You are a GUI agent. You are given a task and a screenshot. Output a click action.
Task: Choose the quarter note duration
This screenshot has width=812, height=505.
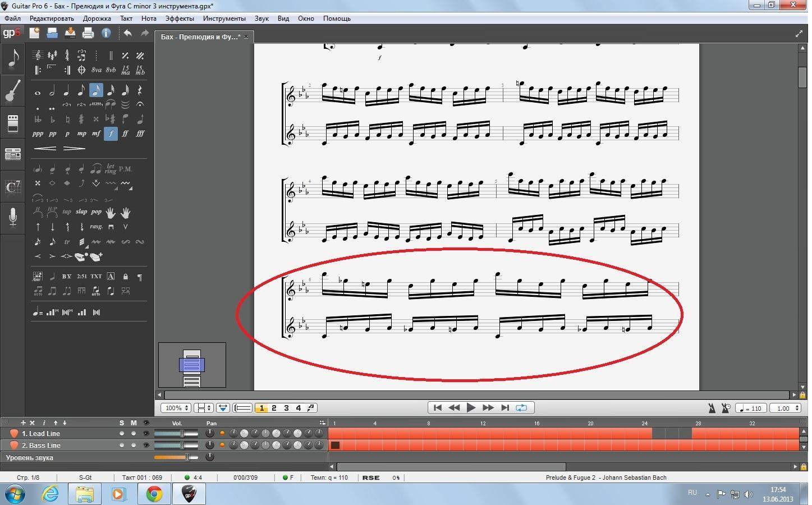click(67, 90)
